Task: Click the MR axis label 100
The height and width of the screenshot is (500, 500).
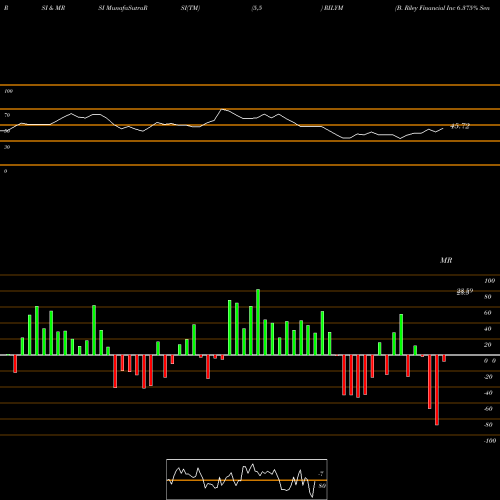Action: pos(490,281)
